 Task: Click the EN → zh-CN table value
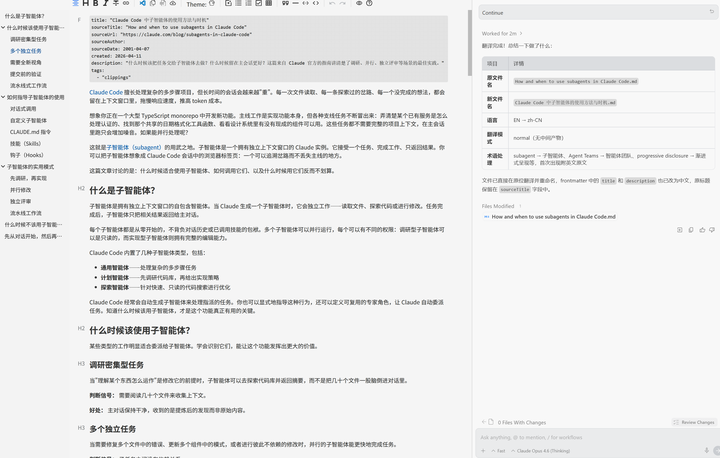point(528,120)
